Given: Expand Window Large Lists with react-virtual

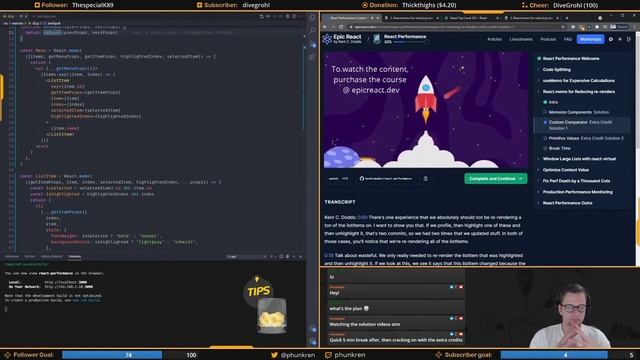Looking at the screenshot, I should [x=579, y=159].
